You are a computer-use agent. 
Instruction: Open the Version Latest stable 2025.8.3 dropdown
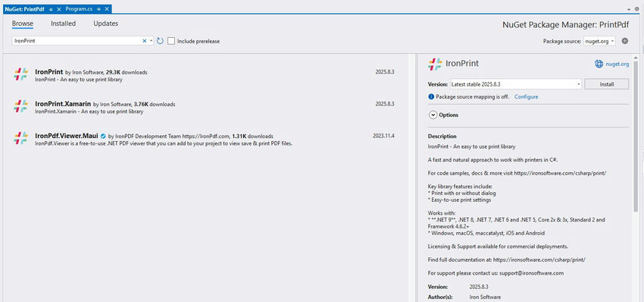516,84
